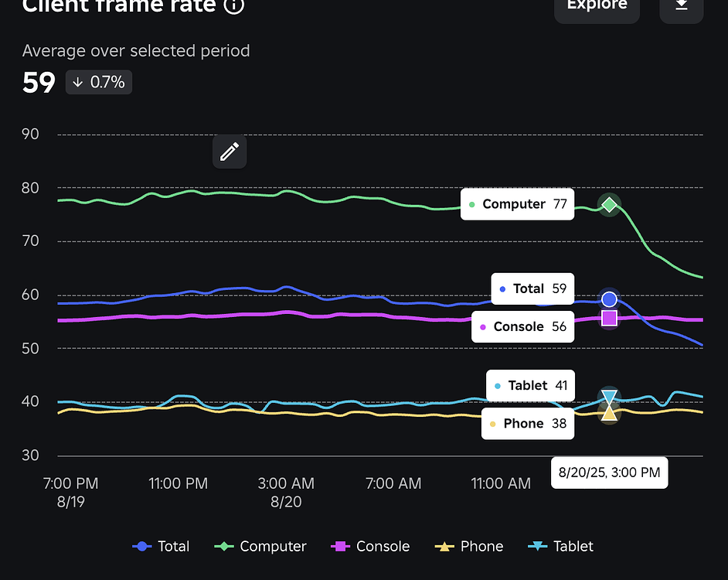Toggle the Total series in legend

click(161, 546)
